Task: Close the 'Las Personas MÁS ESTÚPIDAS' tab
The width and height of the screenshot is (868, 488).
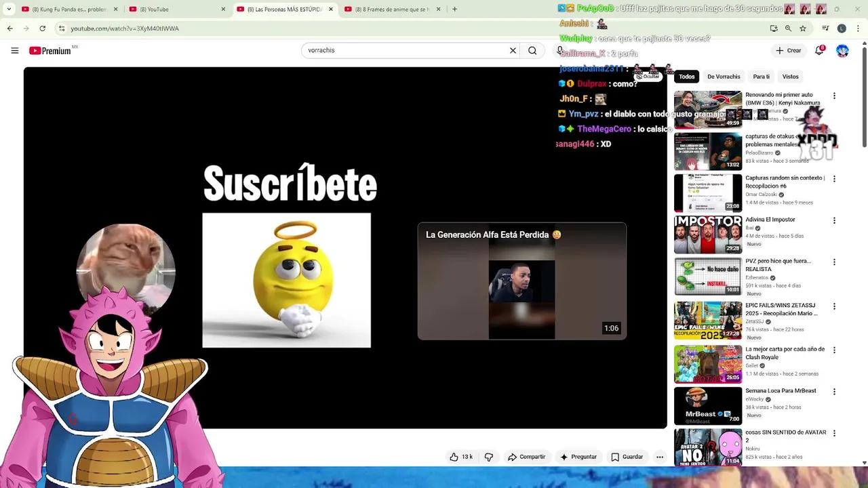Action: [x=330, y=9]
